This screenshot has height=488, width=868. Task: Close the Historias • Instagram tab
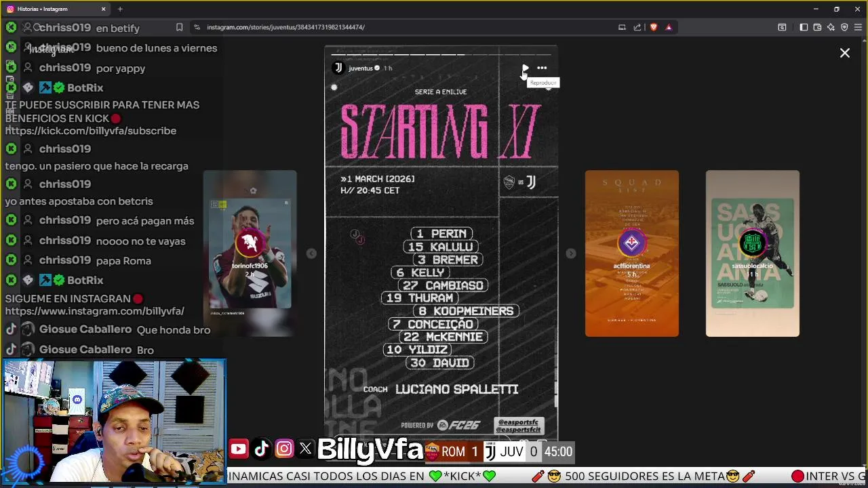coord(103,9)
